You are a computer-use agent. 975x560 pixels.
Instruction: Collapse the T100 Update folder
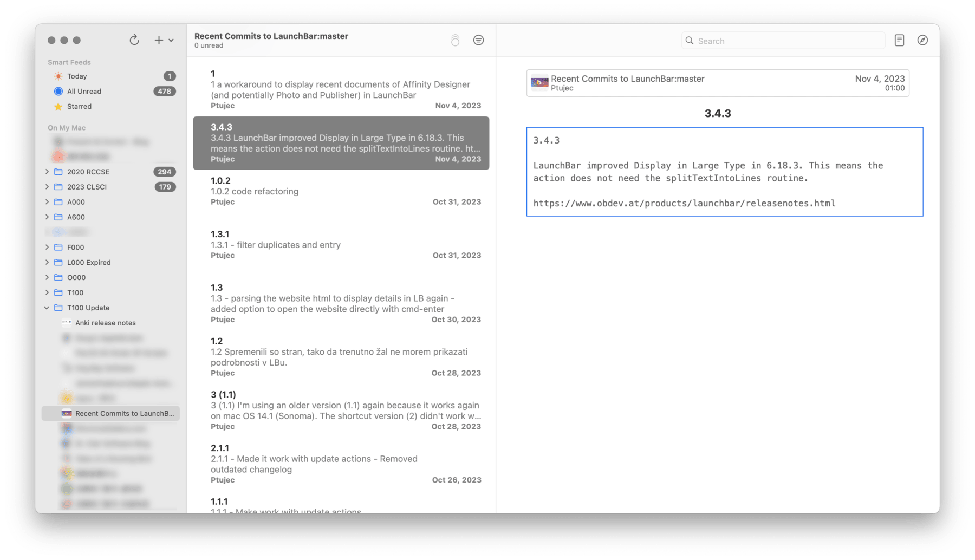click(x=47, y=308)
